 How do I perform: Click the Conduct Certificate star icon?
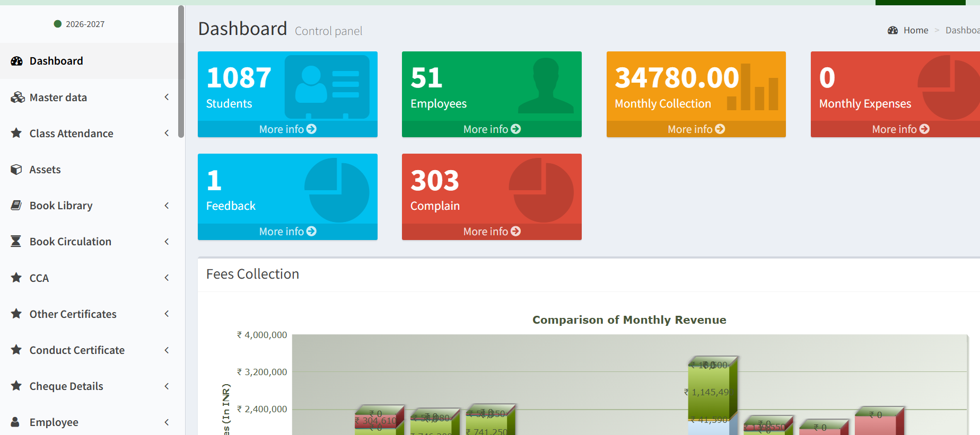[x=16, y=350]
